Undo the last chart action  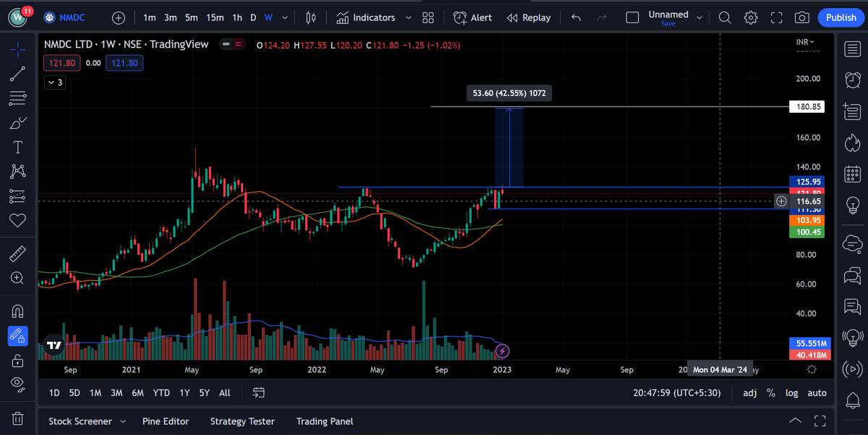tap(576, 17)
